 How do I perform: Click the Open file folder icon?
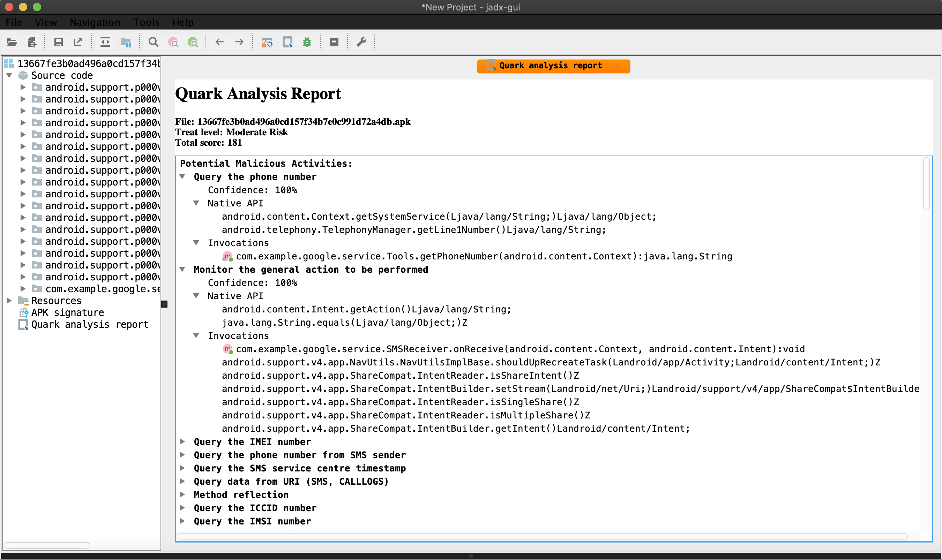pyautogui.click(x=12, y=42)
